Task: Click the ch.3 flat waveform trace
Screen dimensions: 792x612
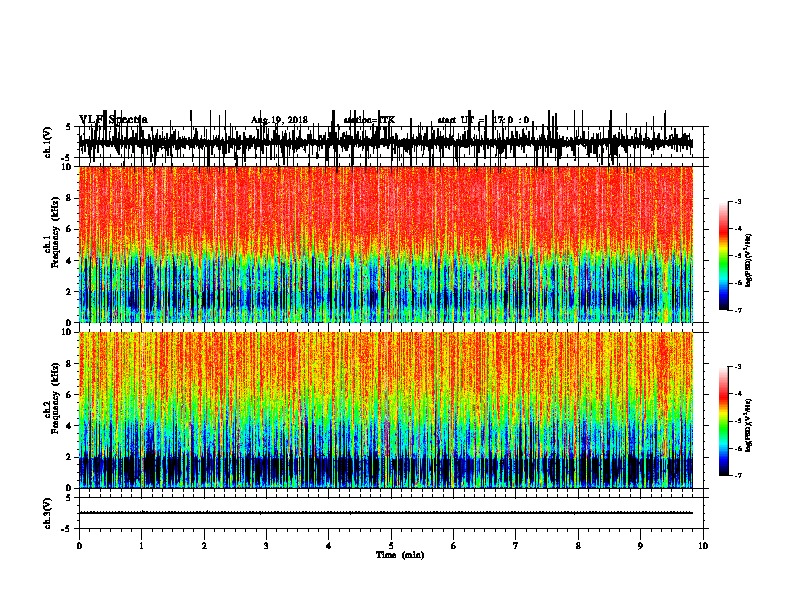Action: pos(386,513)
